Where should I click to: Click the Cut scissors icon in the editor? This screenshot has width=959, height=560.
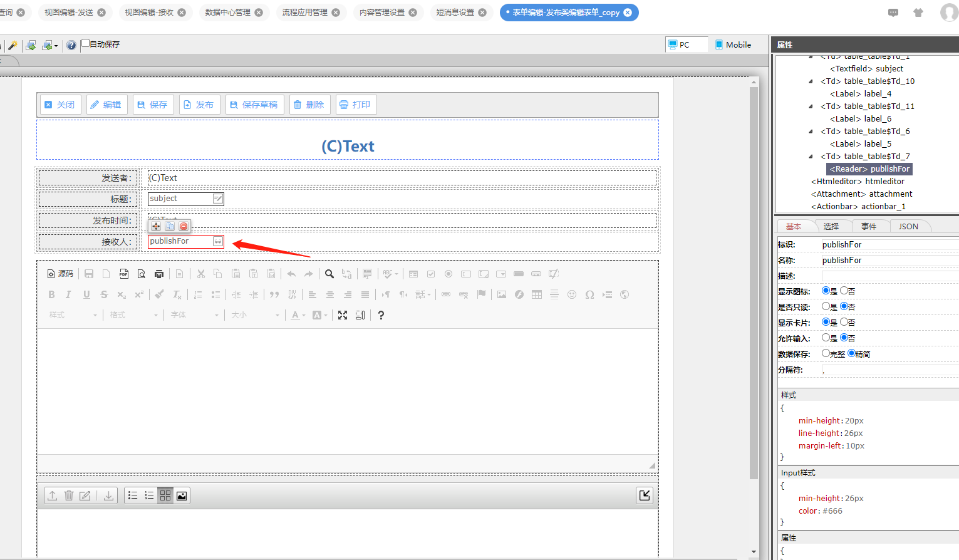coord(201,274)
